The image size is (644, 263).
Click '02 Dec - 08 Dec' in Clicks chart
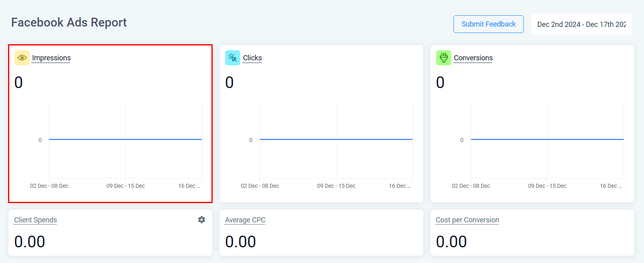coord(260,186)
